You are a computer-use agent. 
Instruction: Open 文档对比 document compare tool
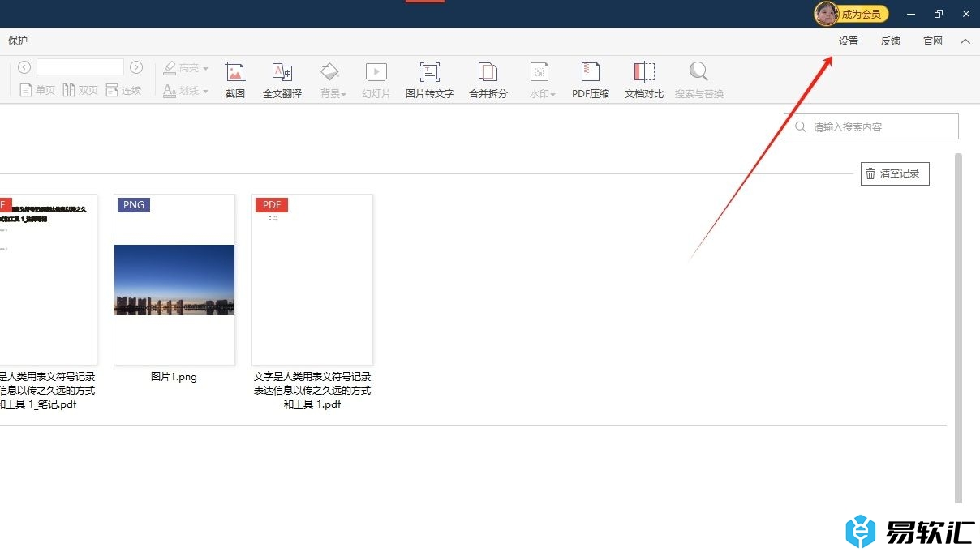644,80
